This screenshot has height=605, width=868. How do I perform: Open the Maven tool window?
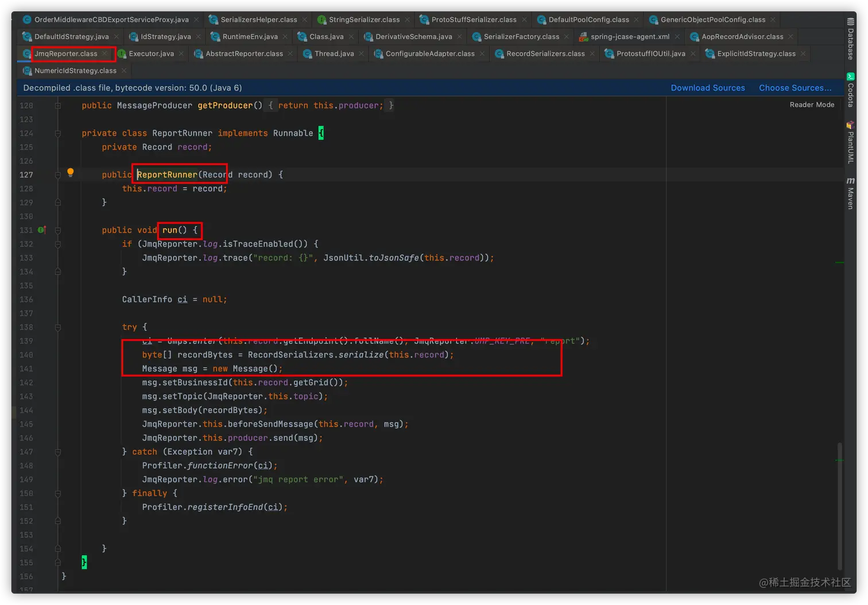(x=850, y=193)
